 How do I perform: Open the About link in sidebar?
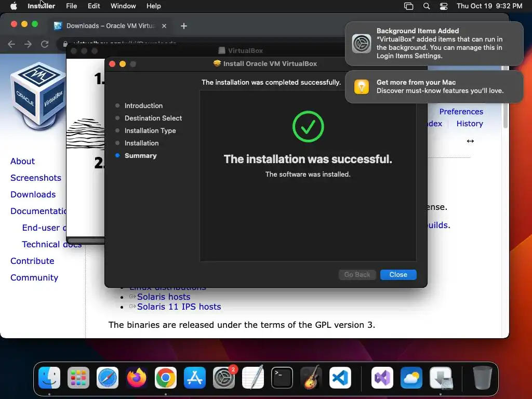point(22,161)
